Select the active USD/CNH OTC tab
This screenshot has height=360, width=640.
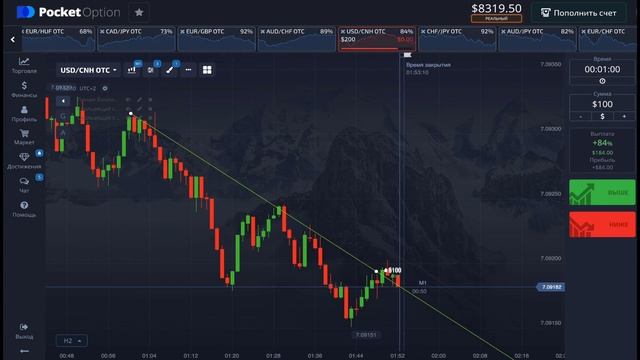point(377,39)
